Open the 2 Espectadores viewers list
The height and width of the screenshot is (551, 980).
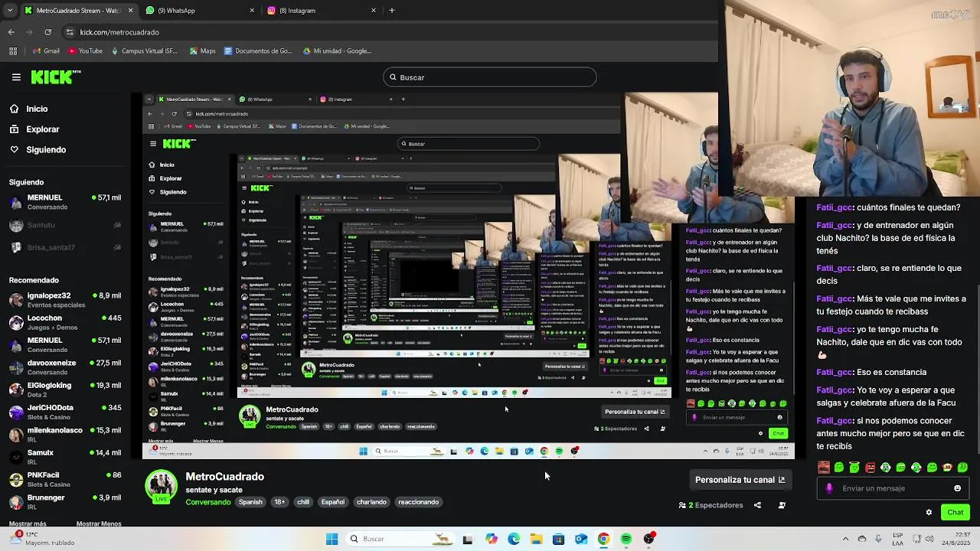(x=710, y=505)
